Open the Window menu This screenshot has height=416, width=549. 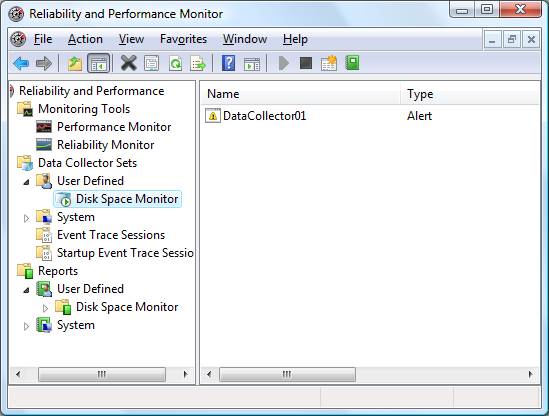tap(245, 39)
